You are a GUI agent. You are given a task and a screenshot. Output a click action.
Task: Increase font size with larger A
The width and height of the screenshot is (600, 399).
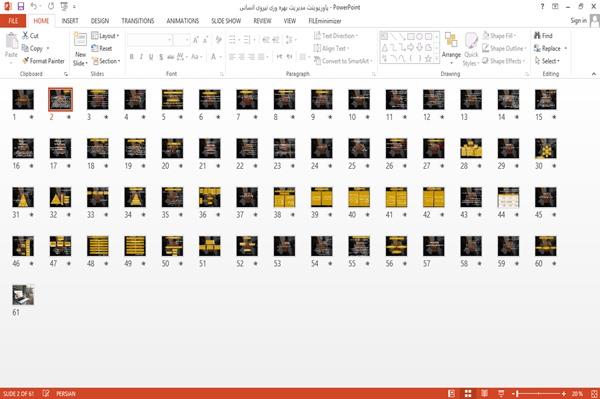(196, 39)
